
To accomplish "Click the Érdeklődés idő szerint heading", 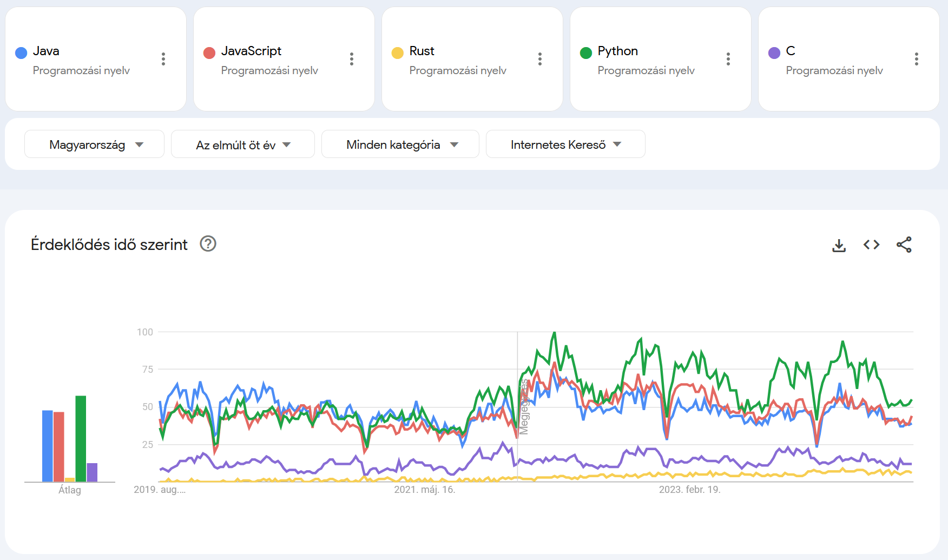I will [109, 245].
